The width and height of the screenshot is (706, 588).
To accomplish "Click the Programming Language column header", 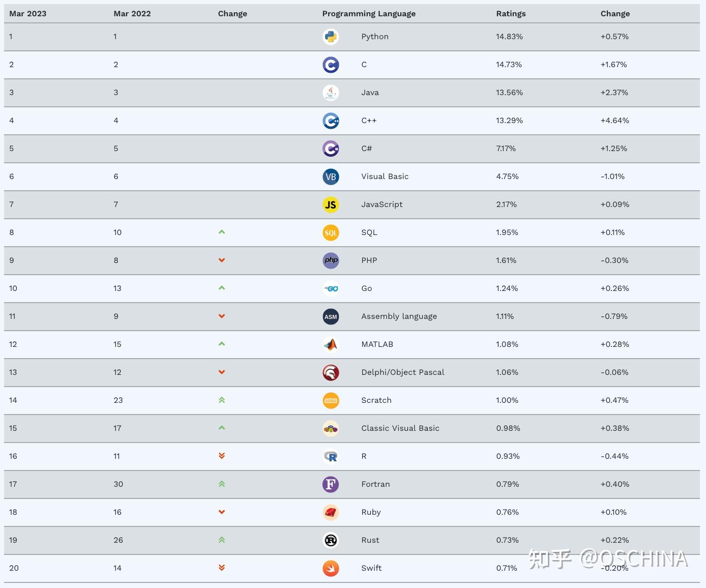I will [x=369, y=14].
